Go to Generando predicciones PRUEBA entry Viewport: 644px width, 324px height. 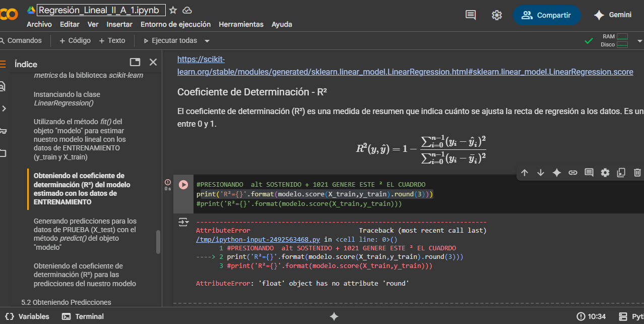tap(85, 234)
